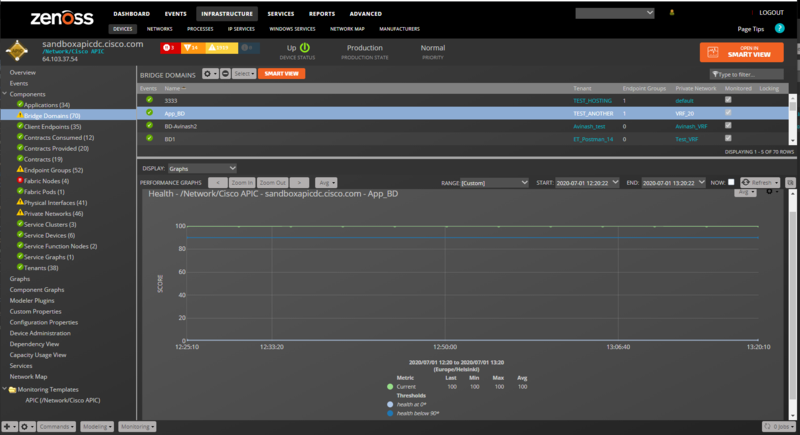Click the Type to filter field
Viewport: 800px width, 435px height.
[x=746, y=74]
